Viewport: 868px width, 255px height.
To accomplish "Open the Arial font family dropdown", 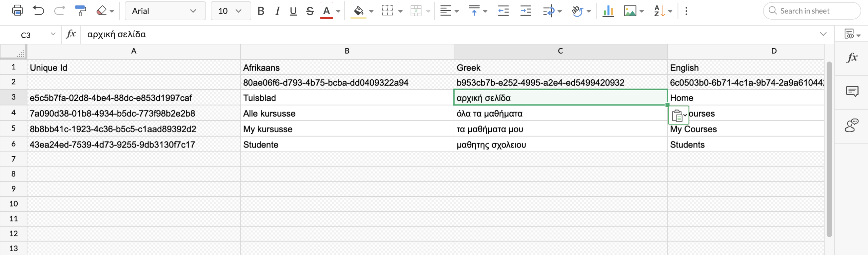I will point(165,11).
